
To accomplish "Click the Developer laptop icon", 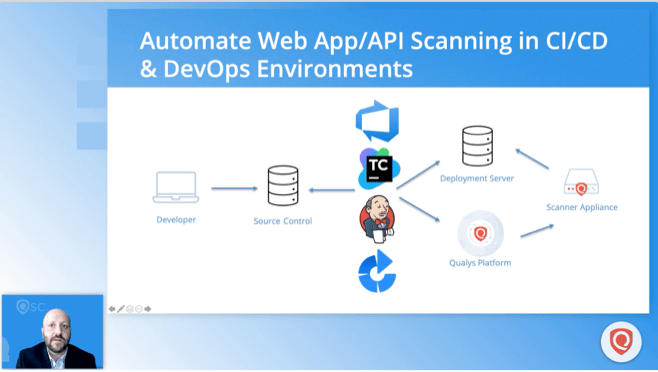I will pos(176,187).
